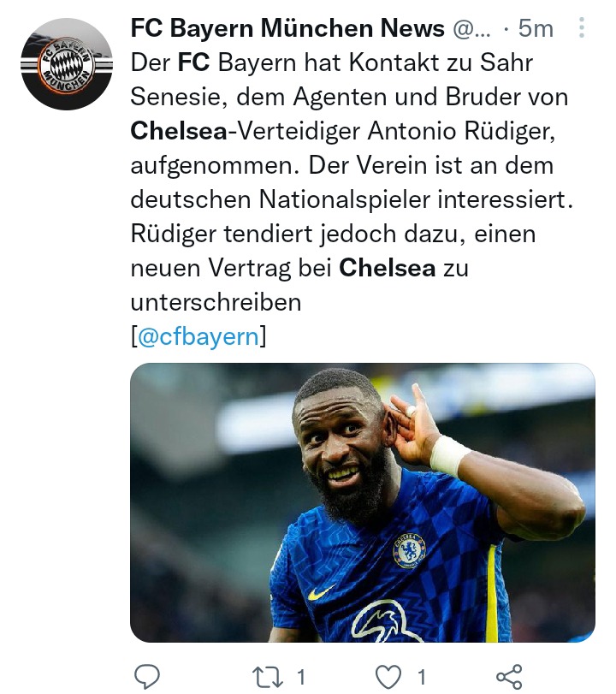Retweet this post using the retweet icon
This screenshot has height=694, width=616.
[267, 677]
